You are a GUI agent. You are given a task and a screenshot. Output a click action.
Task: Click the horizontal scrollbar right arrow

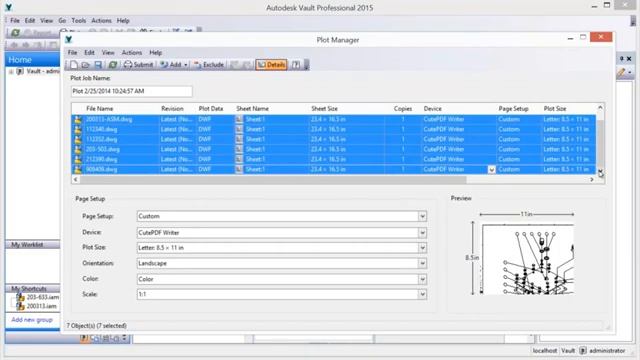coord(592,179)
